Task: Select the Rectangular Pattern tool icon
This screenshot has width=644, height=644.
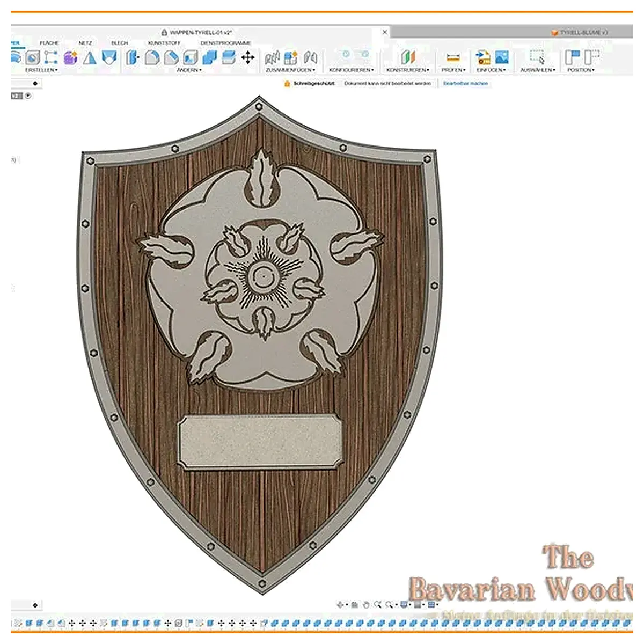Action: (x=51, y=57)
